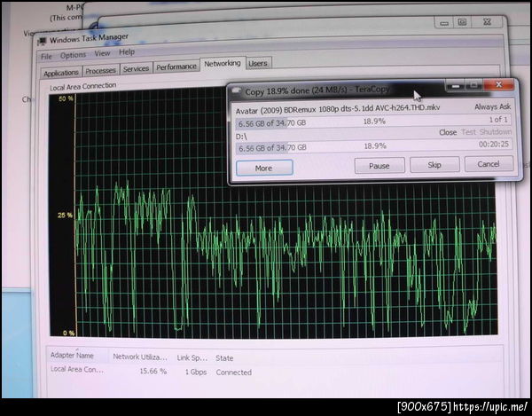Image resolution: width=532 pixels, height=416 pixels.
Task: Open the Help menu in Task Manager
Action: (x=127, y=52)
